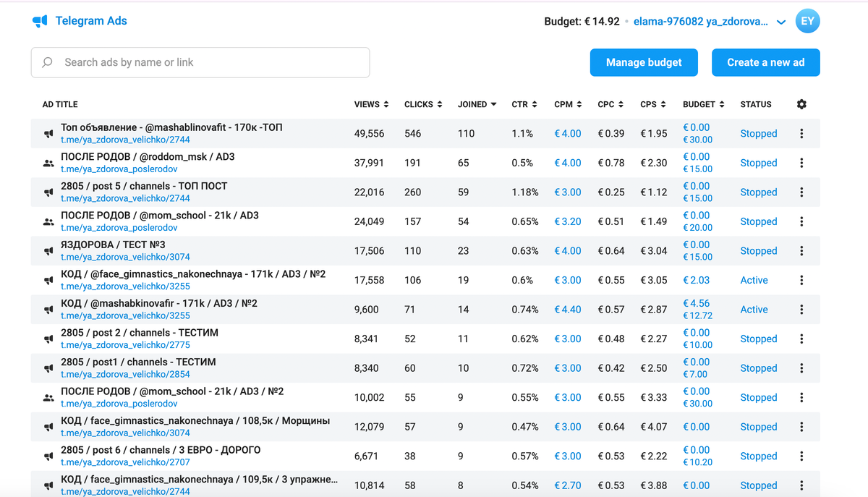Click megaphone icon of 3 ЕВРО - ДОРОГО ad
This screenshot has height=497, width=868.
click(48, 456)
